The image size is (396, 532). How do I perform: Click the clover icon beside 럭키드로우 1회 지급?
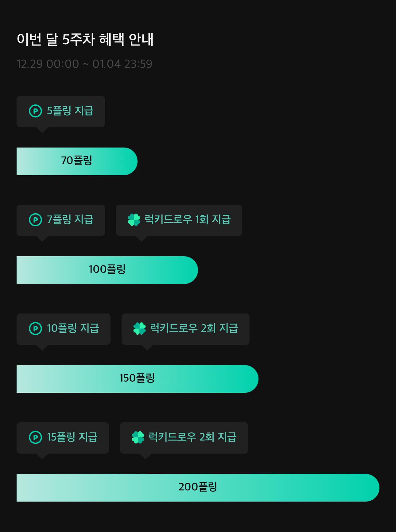pos(134,220)
